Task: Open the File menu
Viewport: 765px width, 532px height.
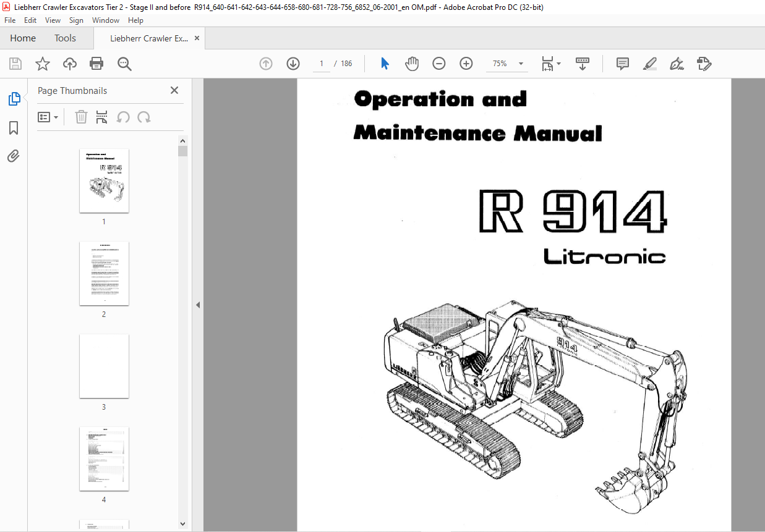Action: 10,20
